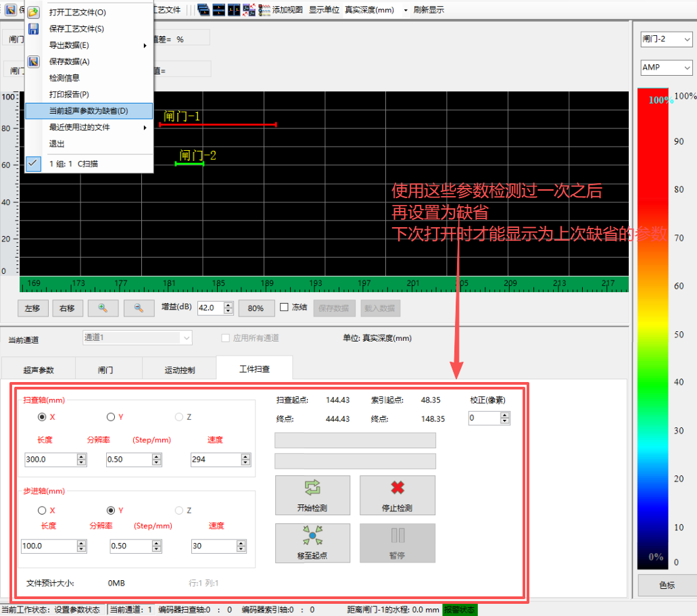
Task: Choose 当前超声参数为缺省 menu item
Action: tap(89, 111)
